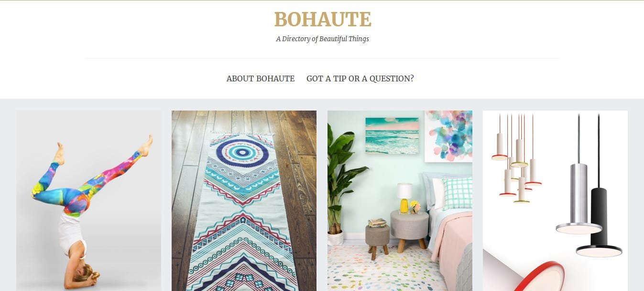Open the yoga headstand leggings post
This screenshot has height=291, width=644.
pos(88,201)
